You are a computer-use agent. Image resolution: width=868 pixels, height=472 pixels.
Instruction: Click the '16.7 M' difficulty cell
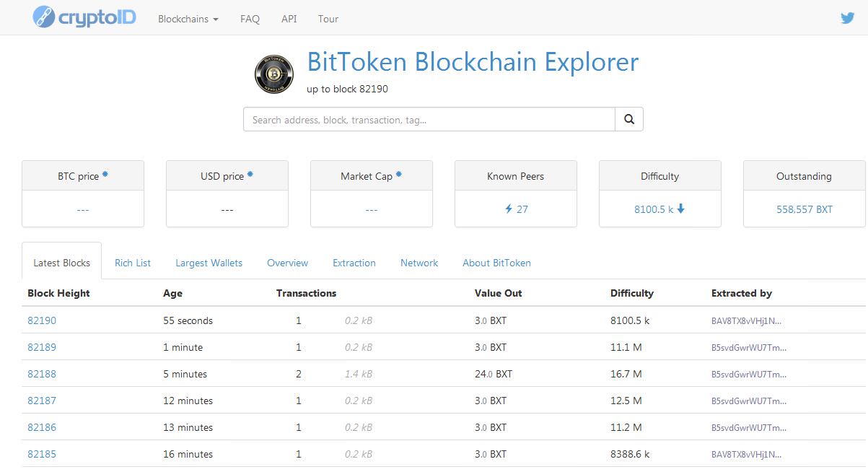[x=626, y=374]
